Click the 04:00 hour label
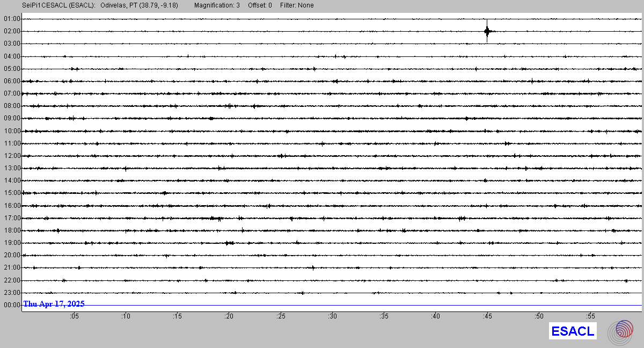Screen dimensions: 644x348 (12, 56)
